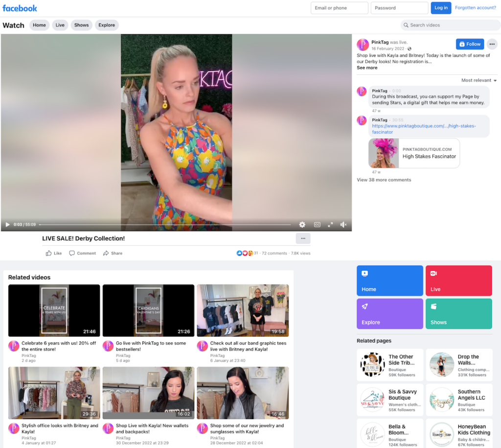The width and height of the screenshot is (501, 448).
Task: Unmute the video sound
Action: pyautogui.click(x=343, y=224)
